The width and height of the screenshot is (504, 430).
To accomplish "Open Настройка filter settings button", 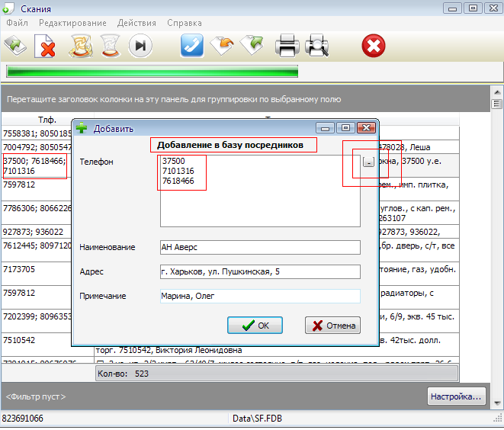I will (x=456, y=396).
